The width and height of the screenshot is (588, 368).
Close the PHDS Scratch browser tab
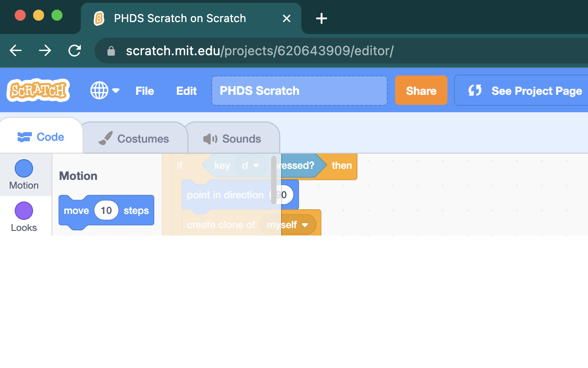pos(287,18)
